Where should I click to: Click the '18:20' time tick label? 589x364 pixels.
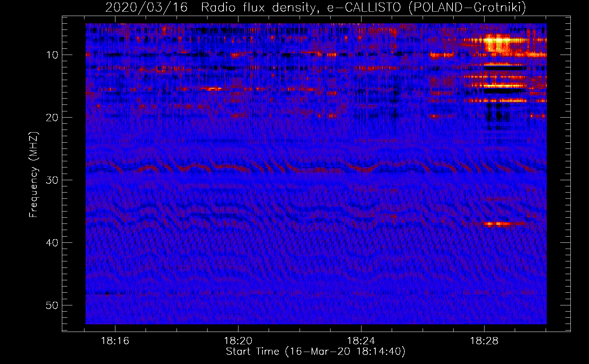238,341
